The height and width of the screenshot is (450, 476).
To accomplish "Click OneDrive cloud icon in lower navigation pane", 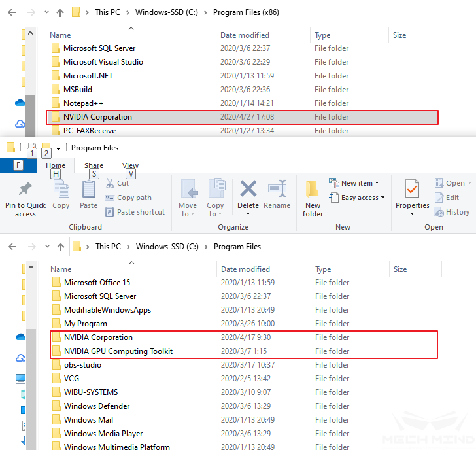I will (20, 337).
